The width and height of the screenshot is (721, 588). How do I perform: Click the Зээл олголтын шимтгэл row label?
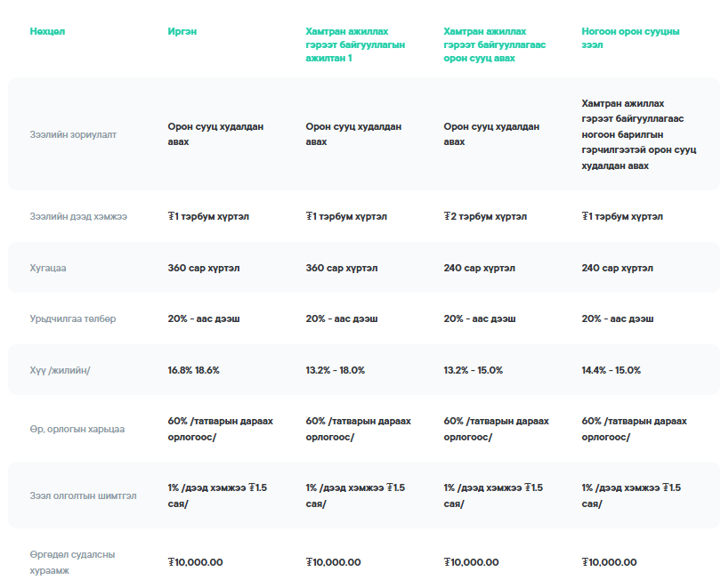point(83,496)
